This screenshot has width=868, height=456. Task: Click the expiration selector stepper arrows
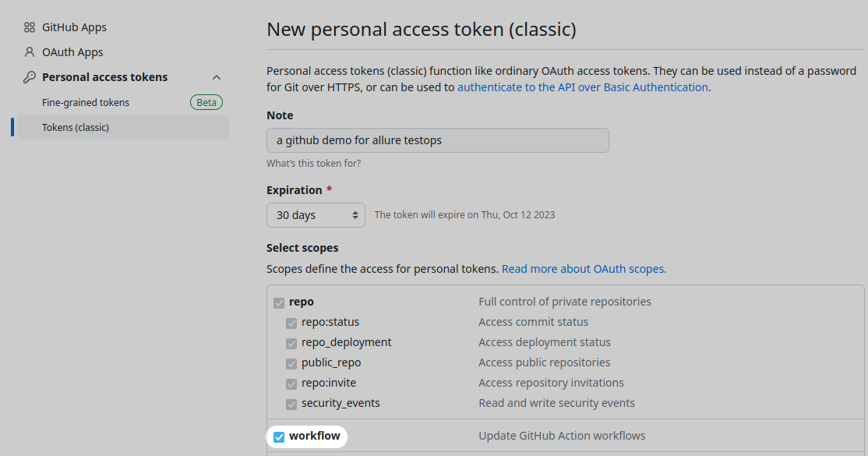click(355, 214)
